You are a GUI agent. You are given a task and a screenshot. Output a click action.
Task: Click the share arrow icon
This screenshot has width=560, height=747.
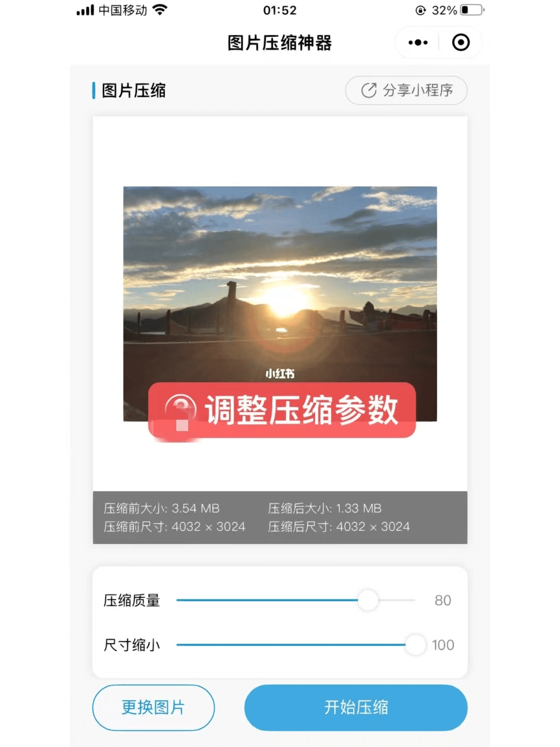(369, 90)
